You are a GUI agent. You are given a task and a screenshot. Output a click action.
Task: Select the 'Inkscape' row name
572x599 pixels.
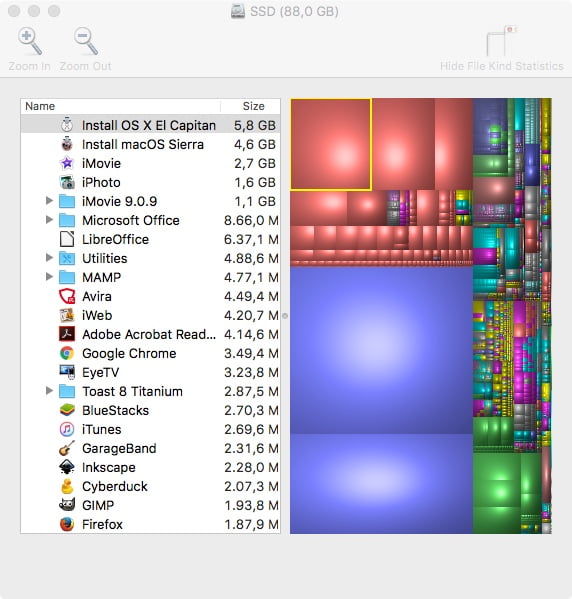(109, 467)
